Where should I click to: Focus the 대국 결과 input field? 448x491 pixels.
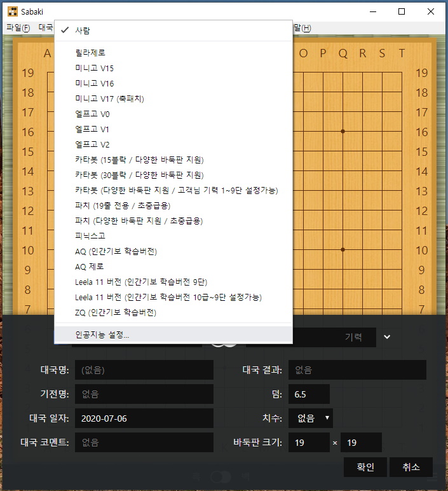pyautogui.click(x=357, y=370)
